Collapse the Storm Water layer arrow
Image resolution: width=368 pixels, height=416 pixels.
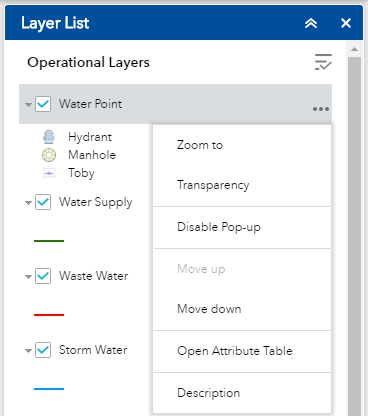(x=28, y=351)
